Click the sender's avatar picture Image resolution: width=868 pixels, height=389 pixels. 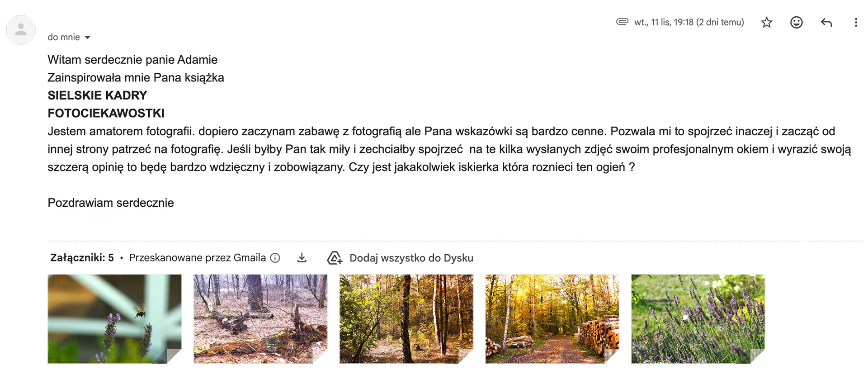[21, 30]
